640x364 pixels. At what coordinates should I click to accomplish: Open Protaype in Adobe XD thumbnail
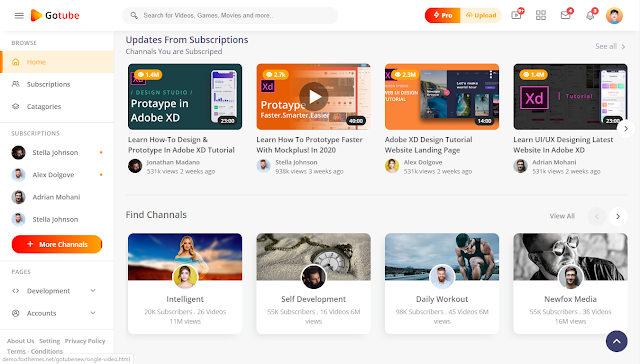(x=185, y=97)
